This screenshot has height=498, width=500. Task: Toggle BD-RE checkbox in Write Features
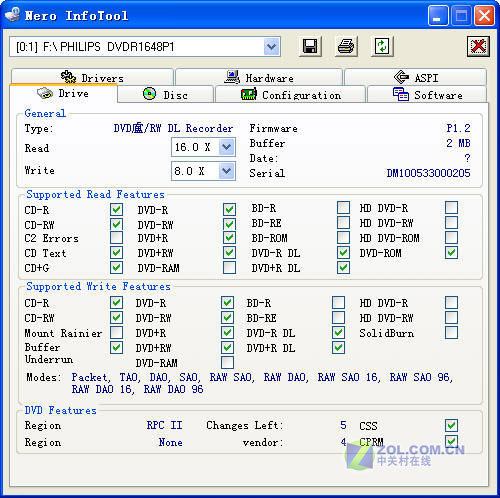[338, 317]
